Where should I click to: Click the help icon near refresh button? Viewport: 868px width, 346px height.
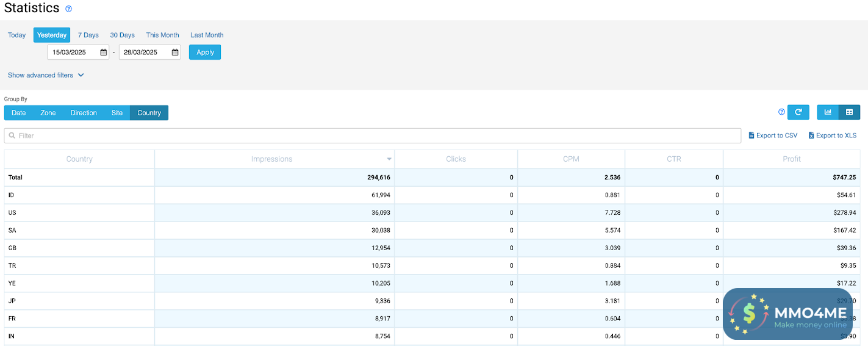[x=781, y=112]
